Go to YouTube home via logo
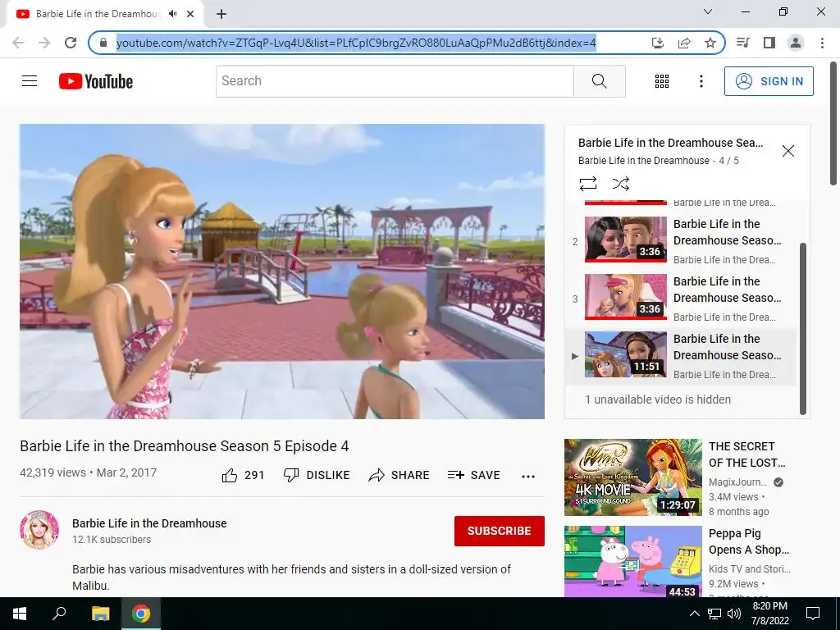This screenshot has height=630, width=840. pyautogui.click(x=96, y=81)
